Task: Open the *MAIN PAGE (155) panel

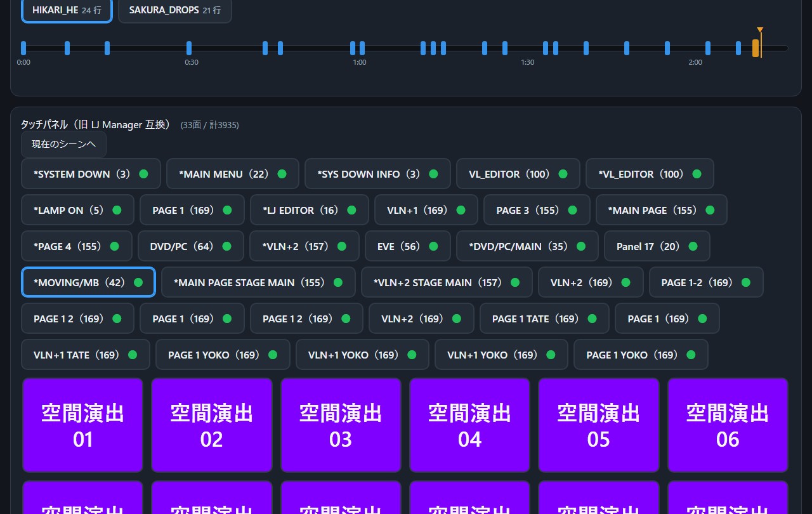Action: click(661, 210)
